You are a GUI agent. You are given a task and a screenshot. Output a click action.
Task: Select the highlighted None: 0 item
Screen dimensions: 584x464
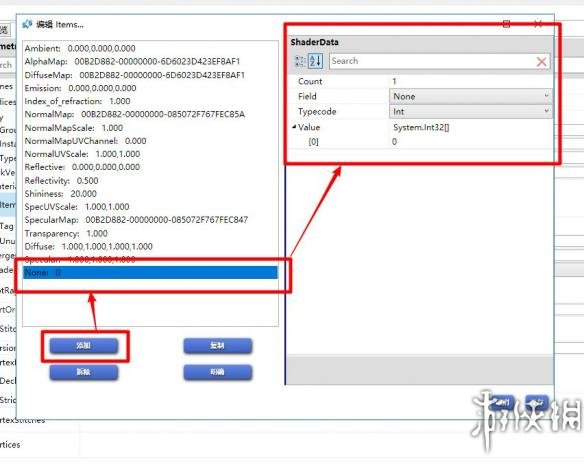click(x=150, y=273)
